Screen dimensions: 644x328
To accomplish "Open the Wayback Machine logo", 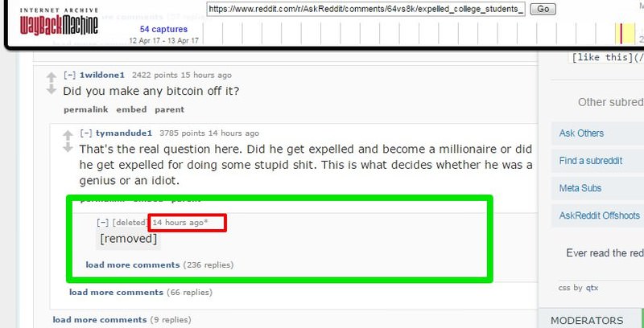I will tap(59, 23).
